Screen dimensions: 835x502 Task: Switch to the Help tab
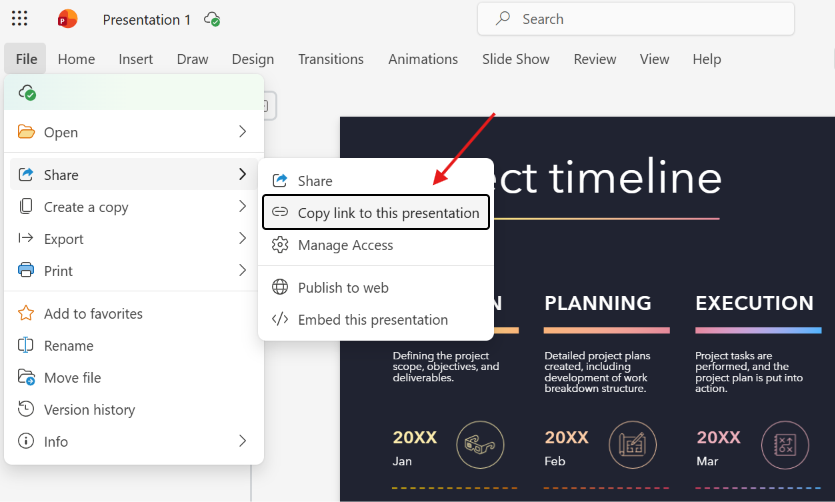click(x=707, y=59)
